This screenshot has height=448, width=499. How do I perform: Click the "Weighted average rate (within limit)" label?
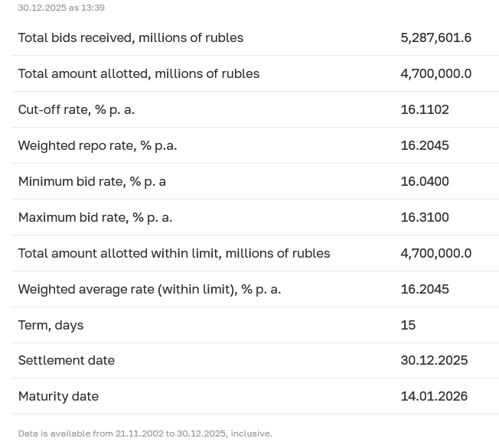[149, 289]
